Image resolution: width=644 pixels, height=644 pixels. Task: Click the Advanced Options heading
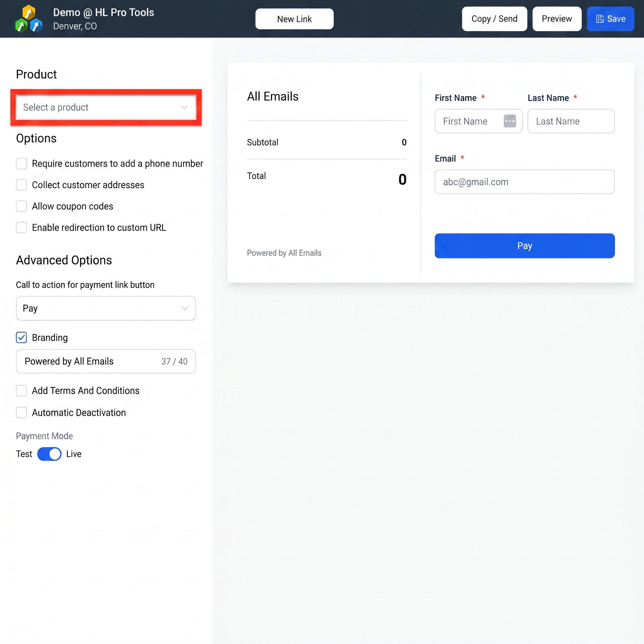pos(64,260)
